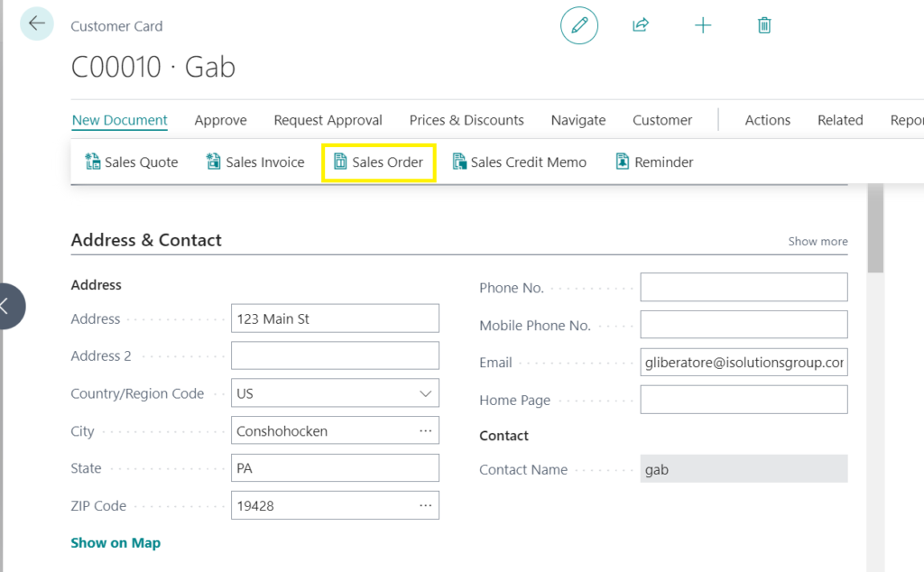
Task: Click Show more in Address & Contact
Action: pos(818,242)
